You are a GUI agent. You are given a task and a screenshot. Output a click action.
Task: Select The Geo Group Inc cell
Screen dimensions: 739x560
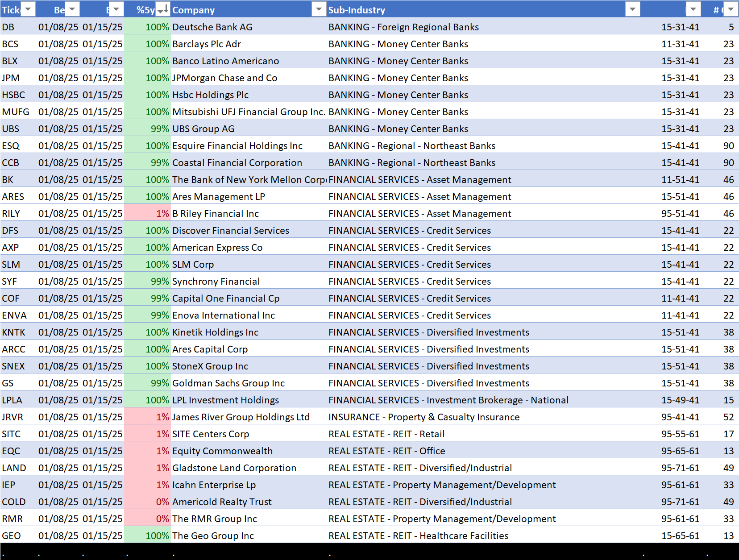coord(249,536)
